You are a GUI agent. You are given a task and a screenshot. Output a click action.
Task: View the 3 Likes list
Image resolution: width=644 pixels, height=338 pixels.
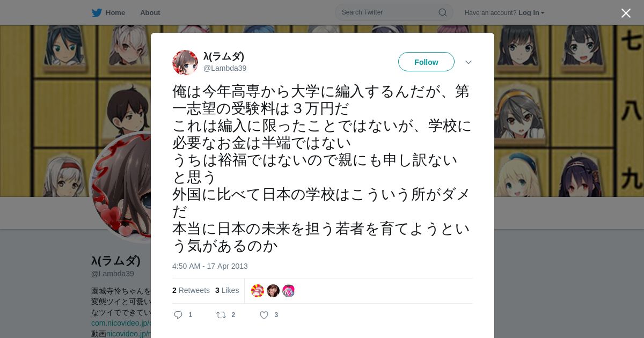[227, 290]
